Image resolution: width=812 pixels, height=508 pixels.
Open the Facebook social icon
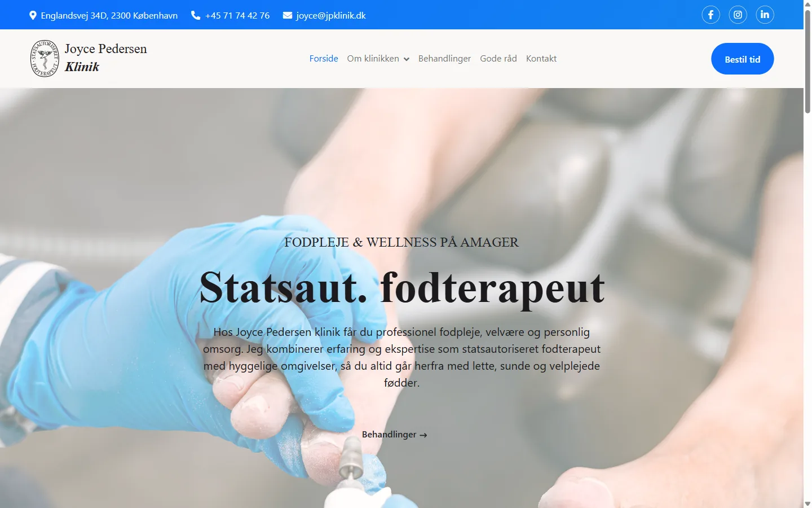710,15
